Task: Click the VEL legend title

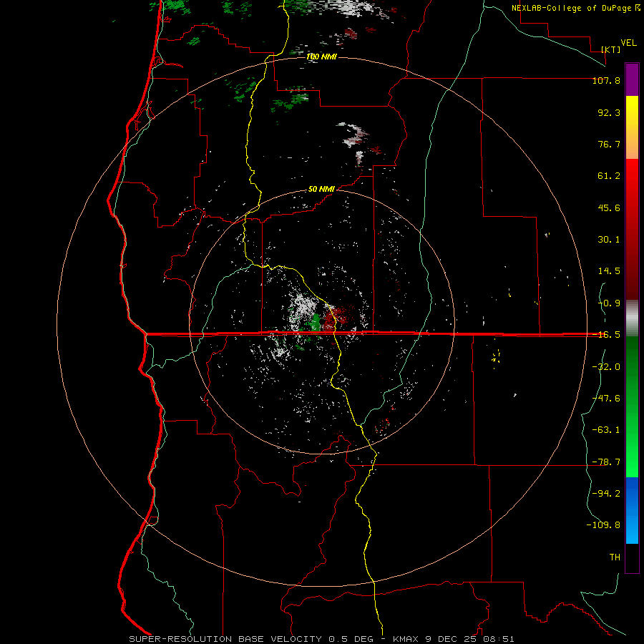Action: pyautogui.click(x=628, y=43)
